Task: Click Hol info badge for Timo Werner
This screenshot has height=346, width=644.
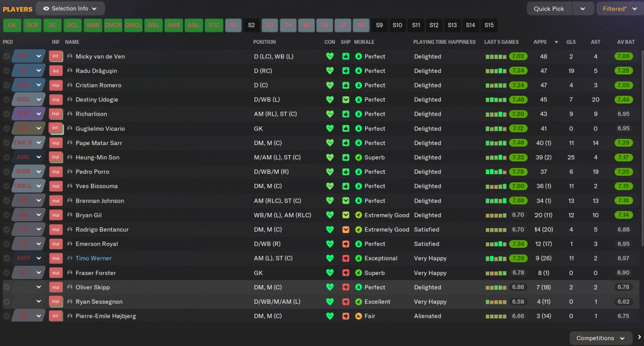Action: (x=56, y=258)
